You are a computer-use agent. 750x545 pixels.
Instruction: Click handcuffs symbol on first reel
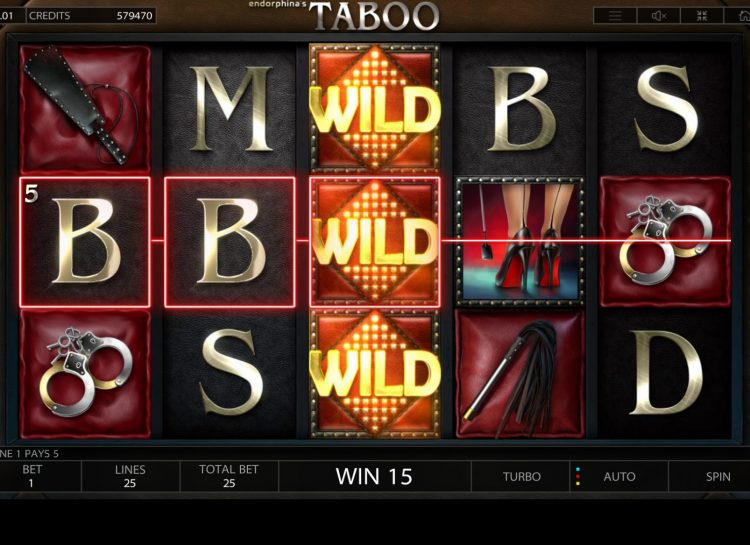[85, 374]
